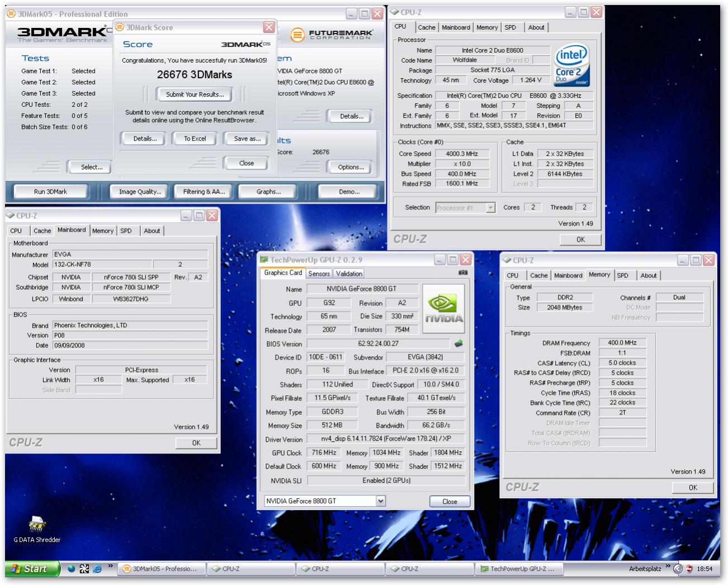Viewport: 728px width, 585px height.
Task: Click the Command Rate 2T value
Action: (622, 413)
